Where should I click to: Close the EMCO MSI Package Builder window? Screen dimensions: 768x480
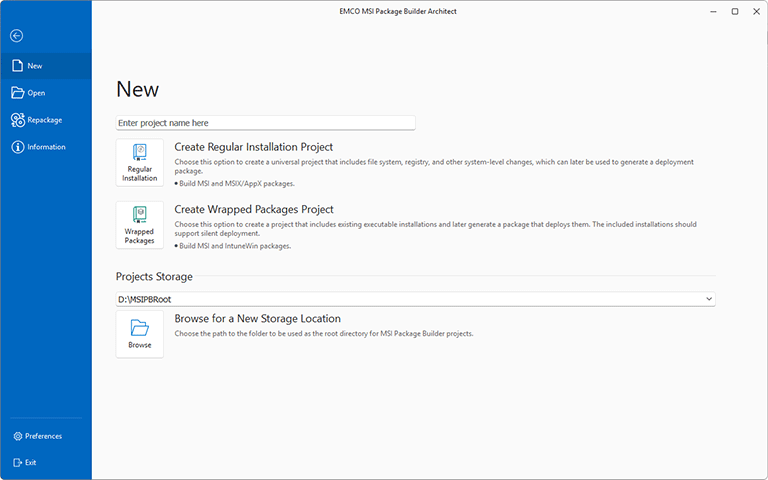point(756,11)
